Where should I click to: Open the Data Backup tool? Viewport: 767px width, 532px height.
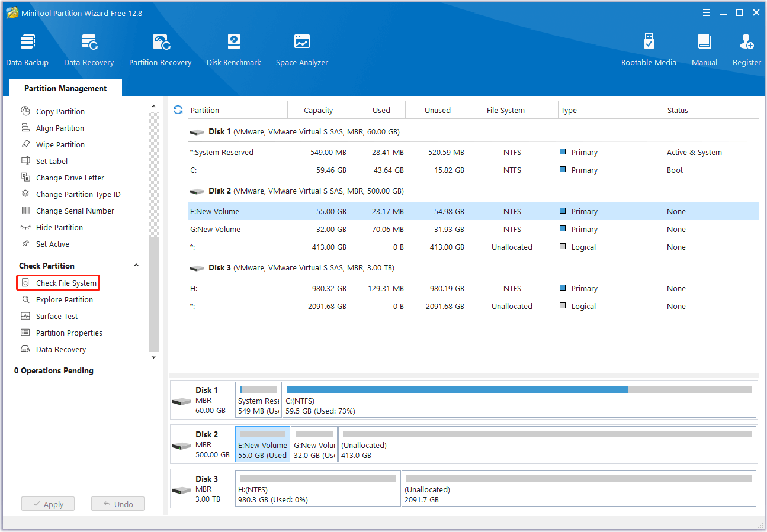click(27, 50)
